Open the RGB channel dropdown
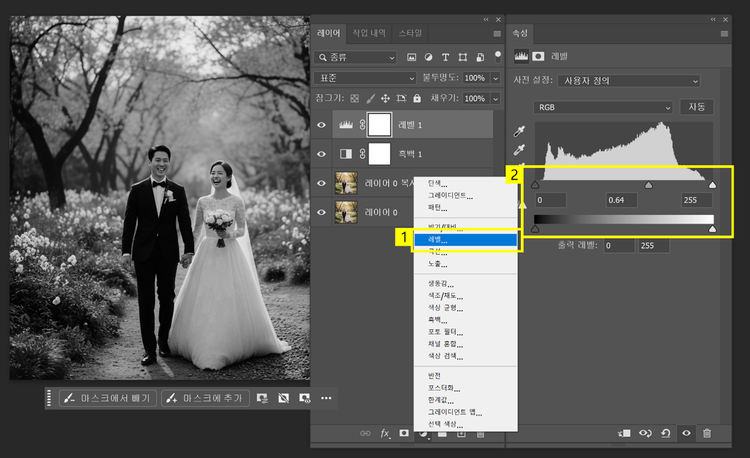The height and width of the screenshot is (458, 750). 603,107
